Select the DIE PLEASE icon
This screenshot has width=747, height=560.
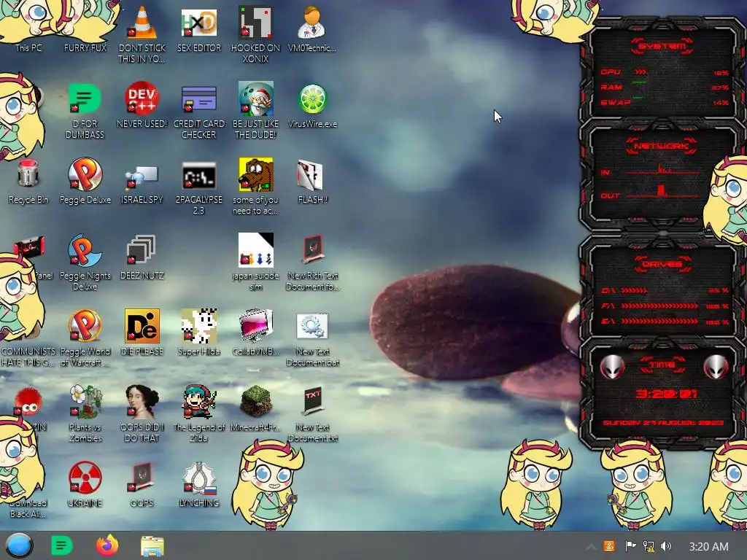click(x=142, y=332)
